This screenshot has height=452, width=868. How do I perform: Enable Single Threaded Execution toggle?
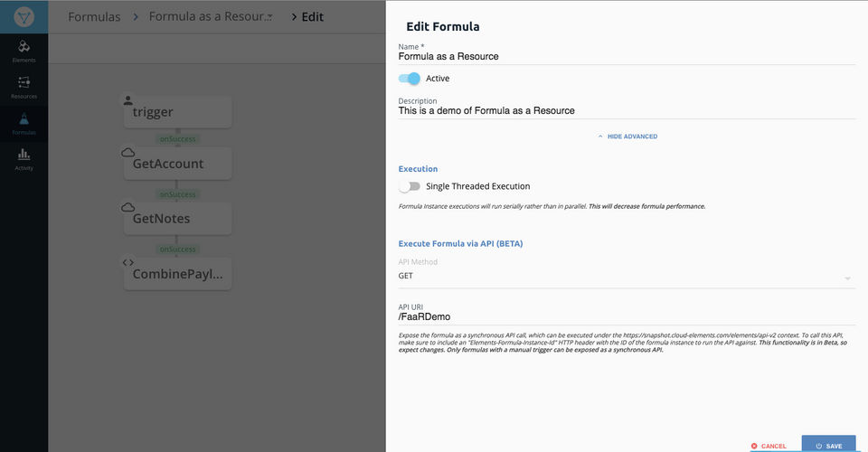click(x=410, y=186)
